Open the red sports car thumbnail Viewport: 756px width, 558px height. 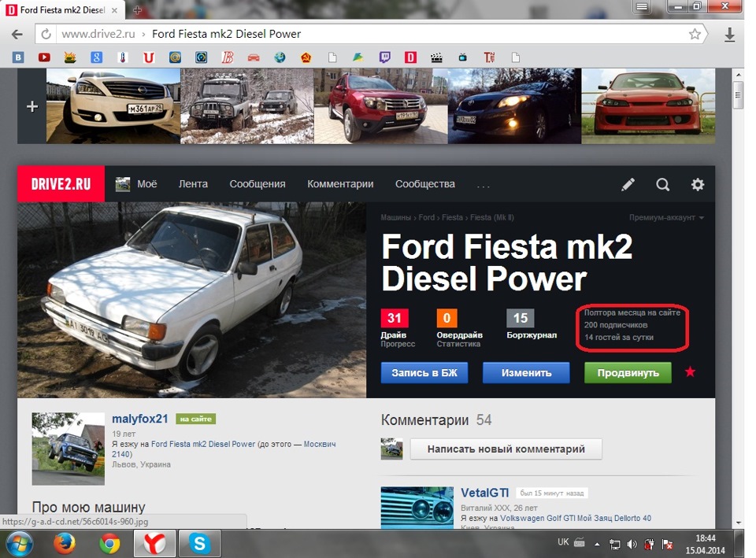pos(648,106)
